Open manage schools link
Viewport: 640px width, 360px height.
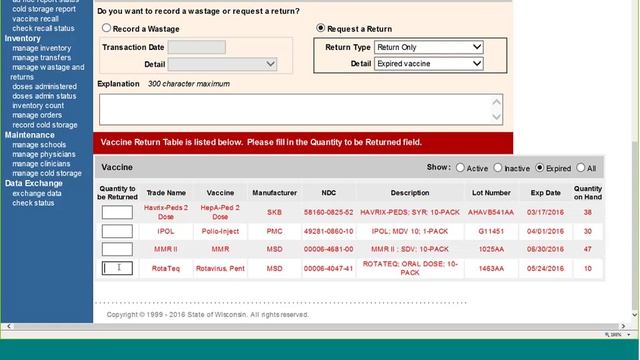[39, 144]
